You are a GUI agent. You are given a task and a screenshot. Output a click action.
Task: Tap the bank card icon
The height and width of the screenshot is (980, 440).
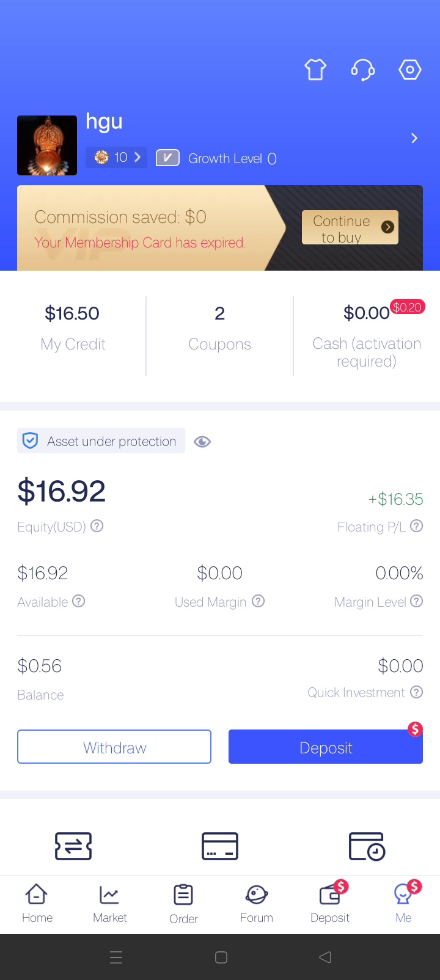coord(220,846)
